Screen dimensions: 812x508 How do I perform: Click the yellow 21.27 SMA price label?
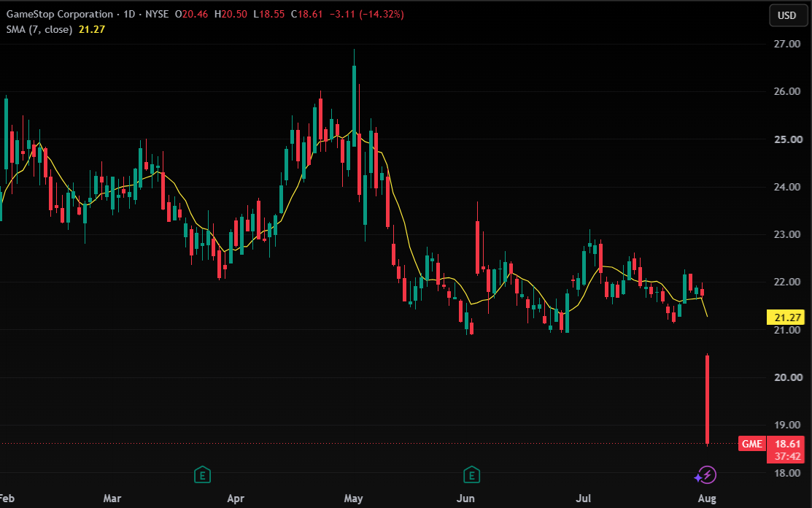tap(785, 317)
